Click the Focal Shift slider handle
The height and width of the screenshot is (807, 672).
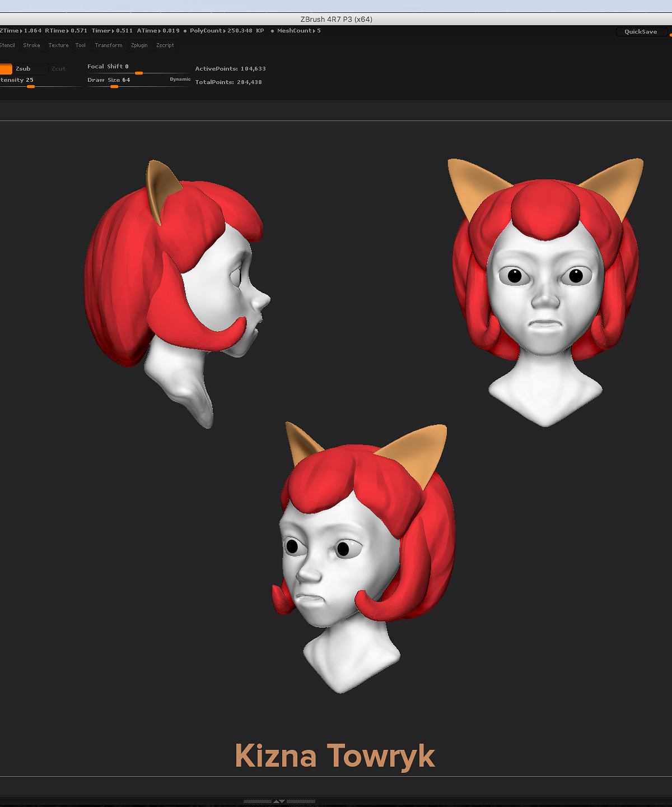click(x=139, y=73)
